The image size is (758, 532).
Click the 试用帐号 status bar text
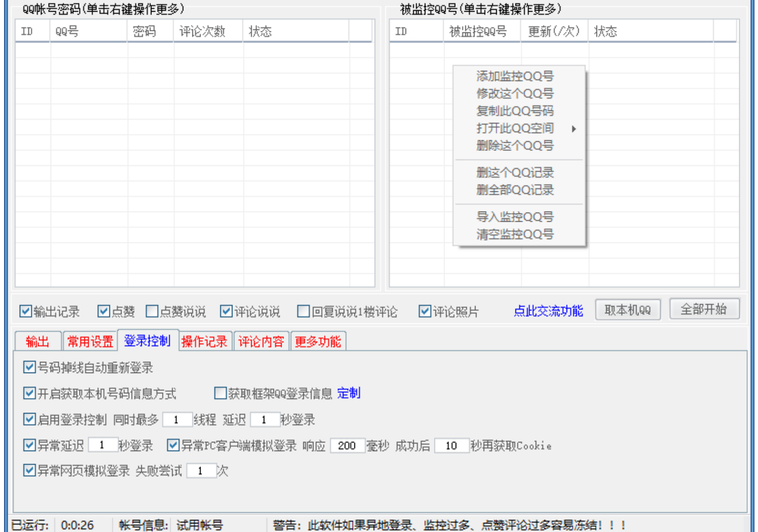200,525
